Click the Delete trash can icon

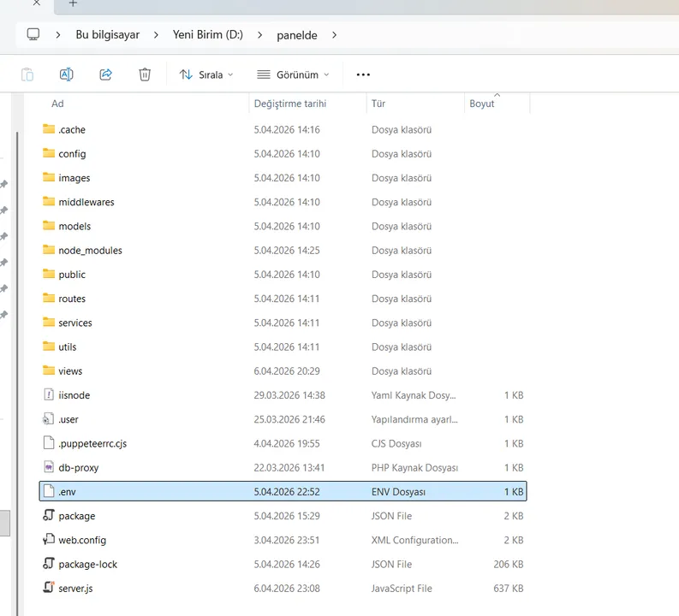pos(145,74)
